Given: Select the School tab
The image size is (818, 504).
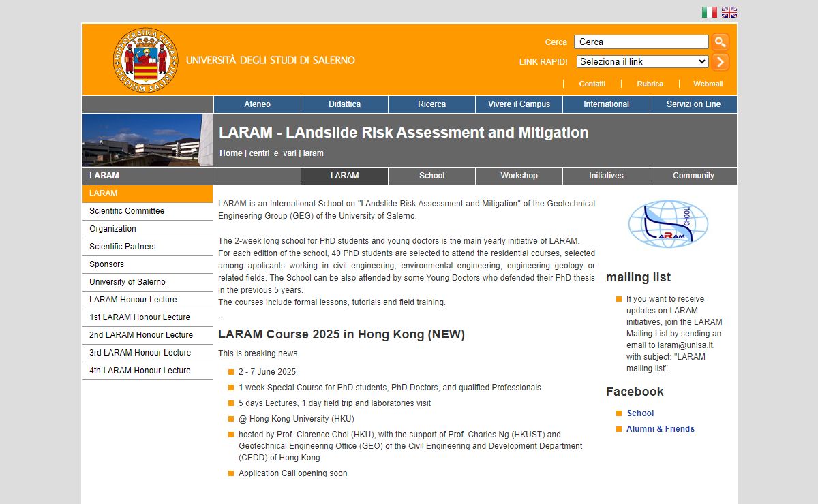Looking at the screenshot, I should point(431,176).
